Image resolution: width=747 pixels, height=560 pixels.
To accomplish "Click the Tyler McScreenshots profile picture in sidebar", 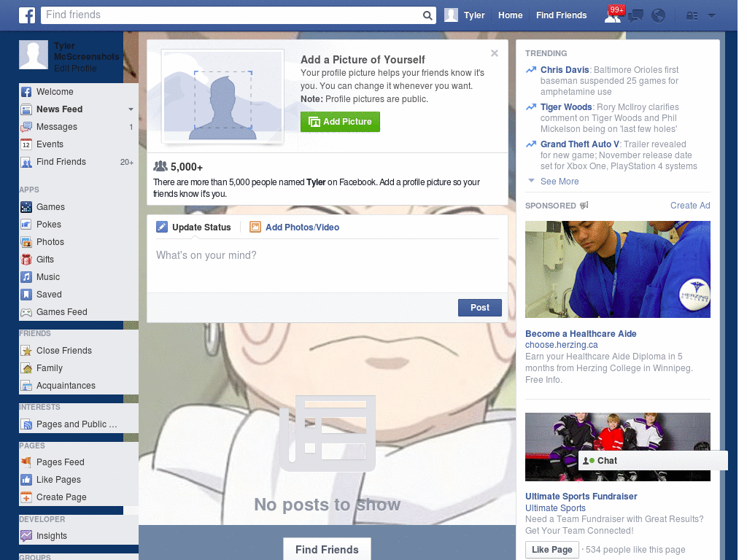I will 34,55.
